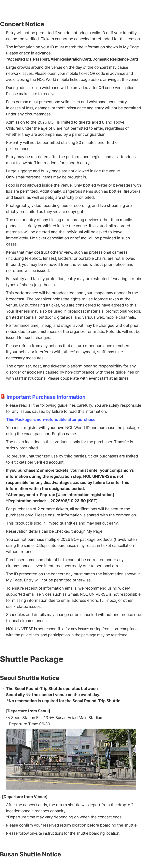
Task: Click the 4 tickets per account paragraph
Action: (72, 459)
